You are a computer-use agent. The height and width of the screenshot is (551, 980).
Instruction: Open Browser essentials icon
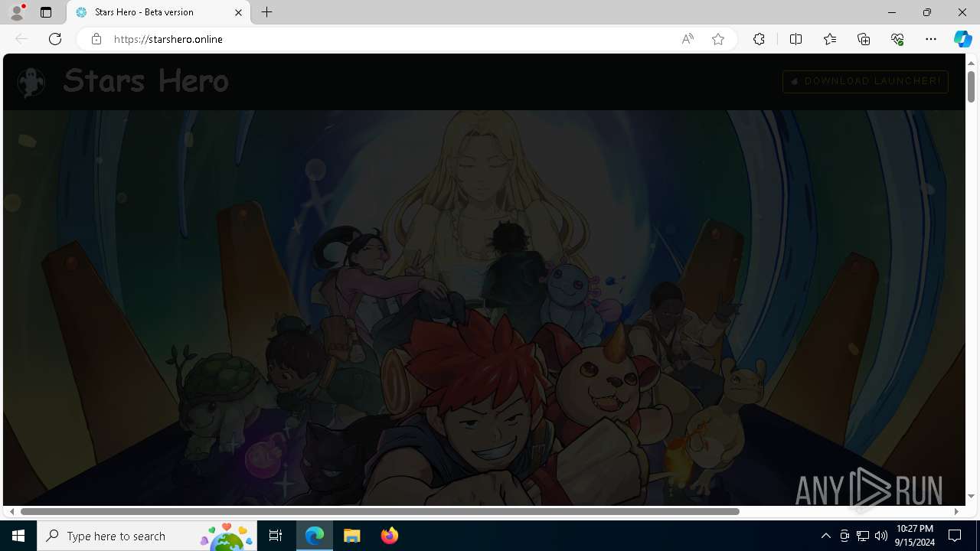click(897, 39)
